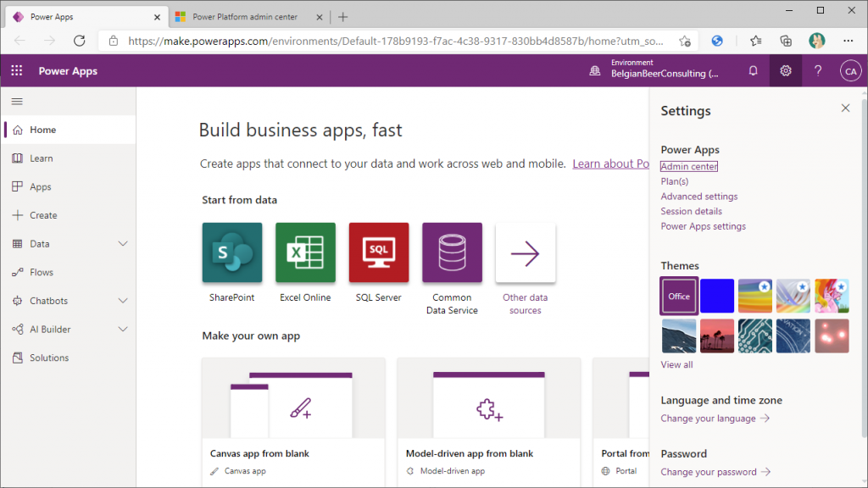Image resolution: width=868 pixels, height=488 pixels.
Task: Click the browser extension globe icon
Action: 717,41
